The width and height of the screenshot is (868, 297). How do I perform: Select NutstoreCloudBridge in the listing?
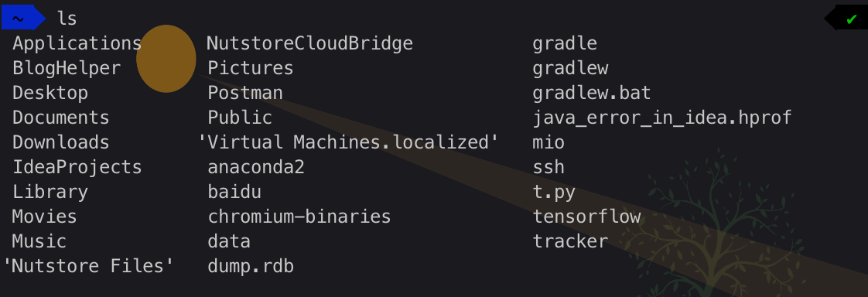pyautogui.click(x=310, y=43)
